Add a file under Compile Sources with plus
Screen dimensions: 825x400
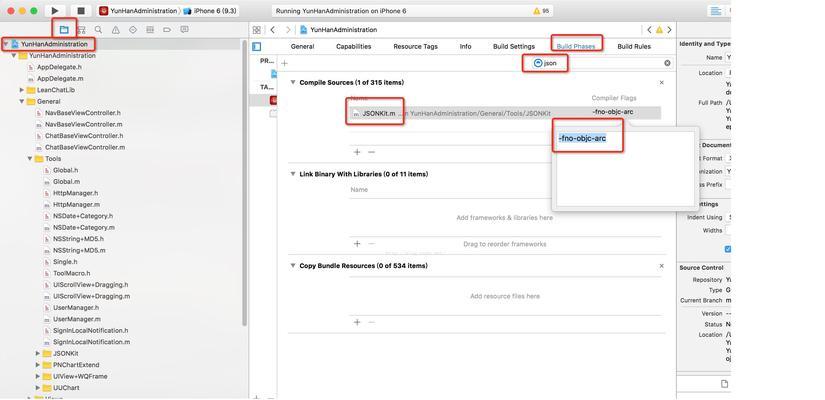pyautogui.click(x=357, y=152)
